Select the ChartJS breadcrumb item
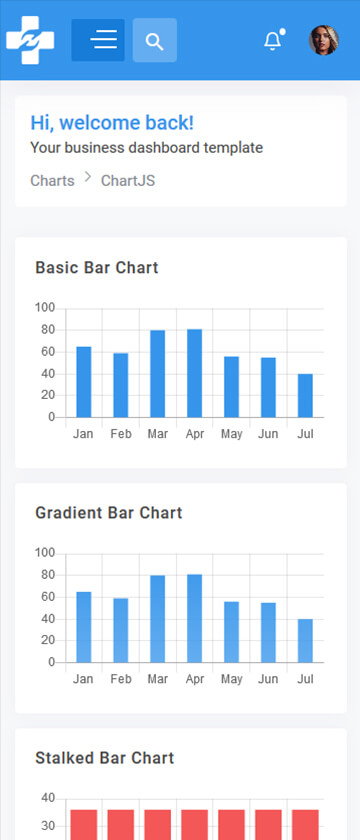 [128, 181]
